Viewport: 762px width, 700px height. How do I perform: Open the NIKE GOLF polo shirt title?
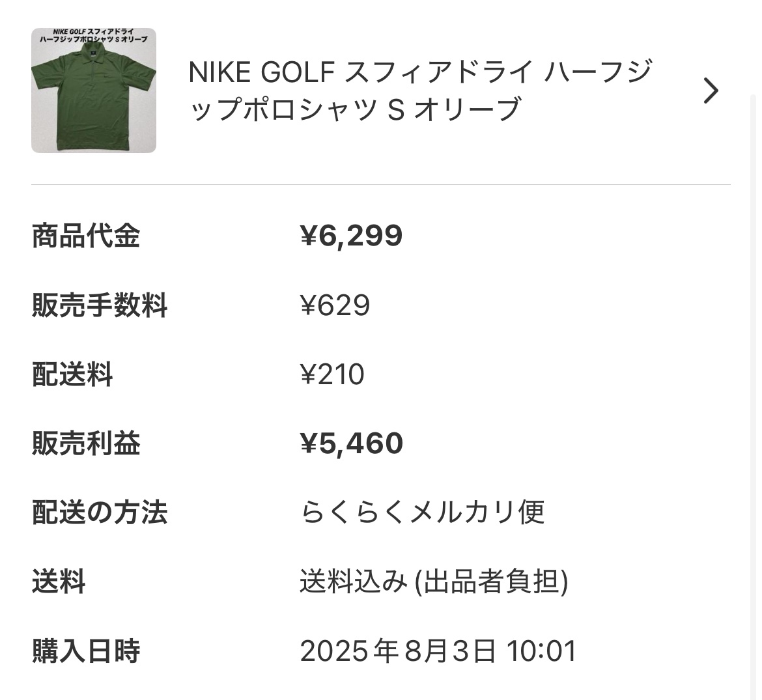pos(419,91)
